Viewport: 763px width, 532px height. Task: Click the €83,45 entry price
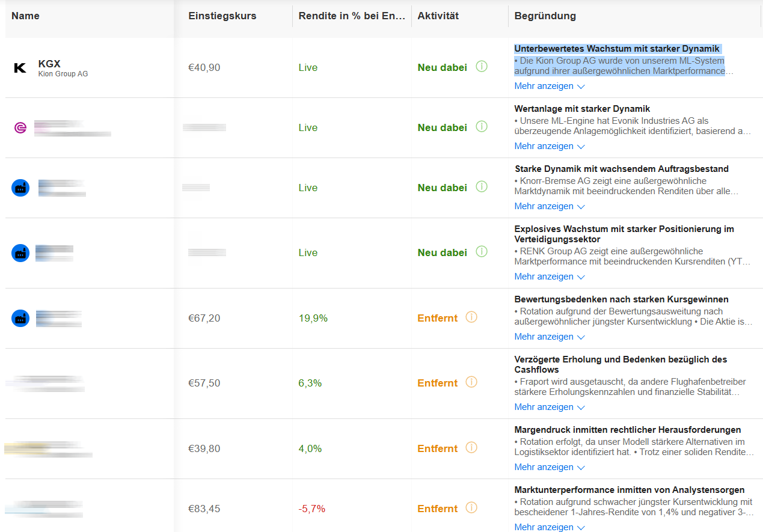coord(204,509)
